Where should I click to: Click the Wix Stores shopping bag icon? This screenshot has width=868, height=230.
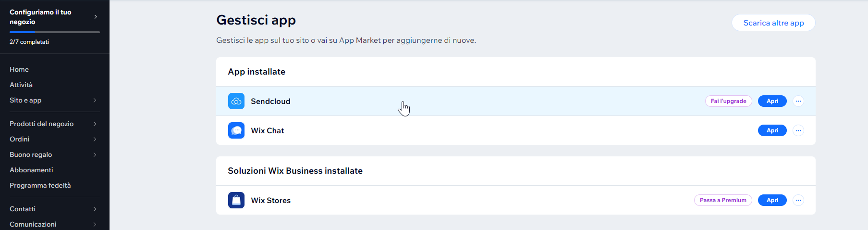click(x=236, y=200)
